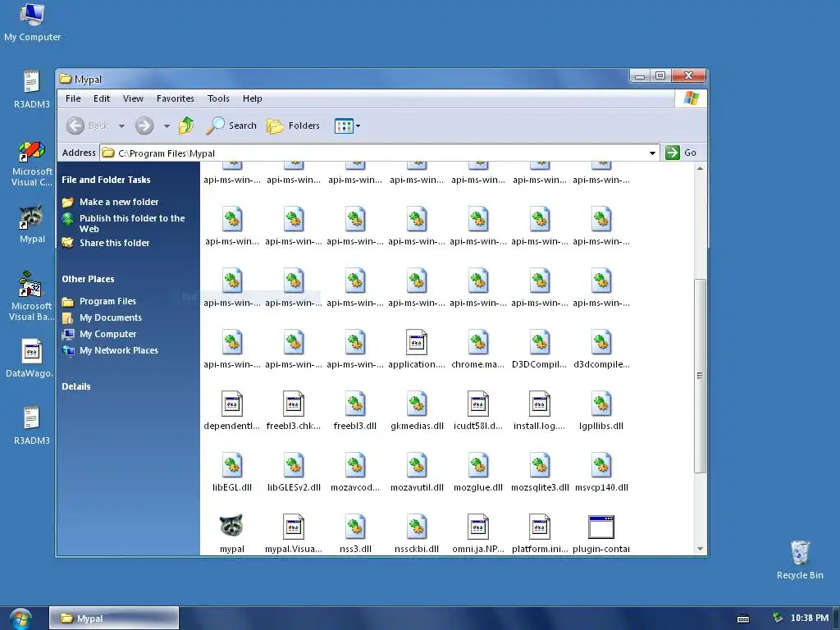Select the application.... config file icon

pos(416,342)
